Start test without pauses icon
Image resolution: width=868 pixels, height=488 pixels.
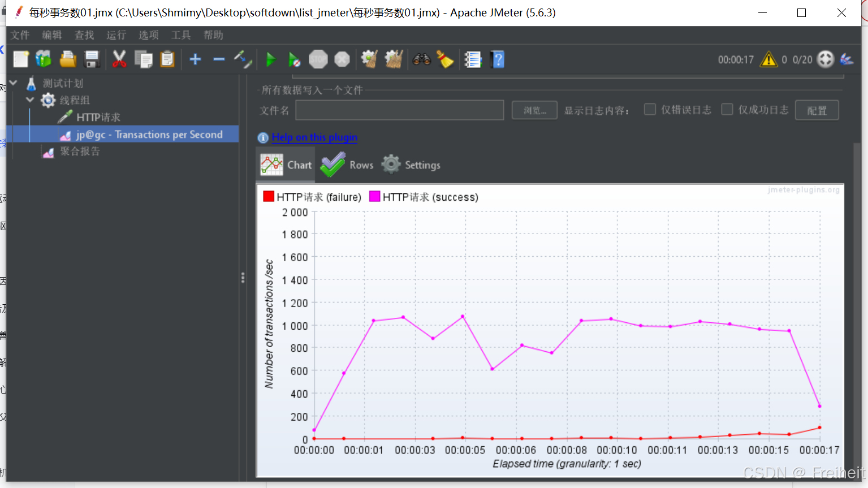(294, 59)
